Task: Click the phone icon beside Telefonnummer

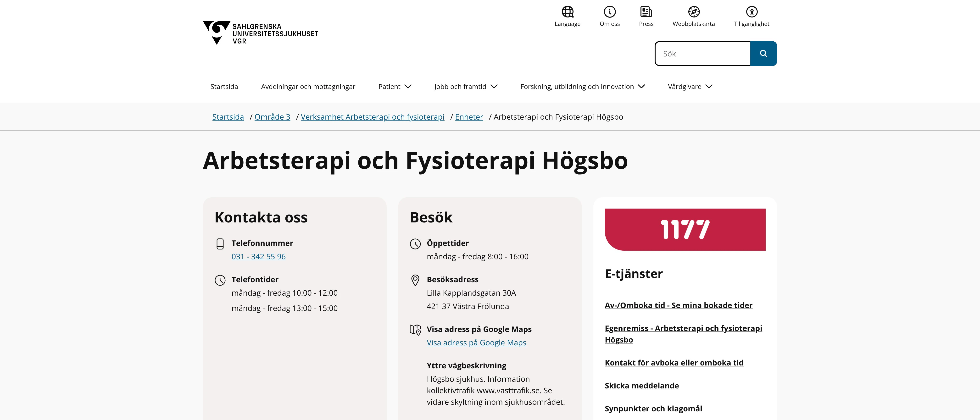Action: 220,244
